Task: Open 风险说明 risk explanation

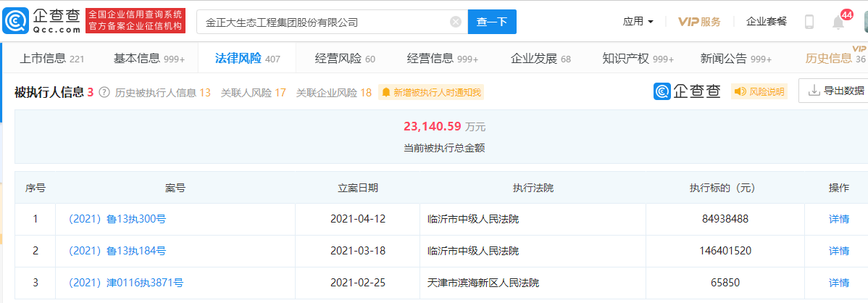Action: [x=759, y=92]
